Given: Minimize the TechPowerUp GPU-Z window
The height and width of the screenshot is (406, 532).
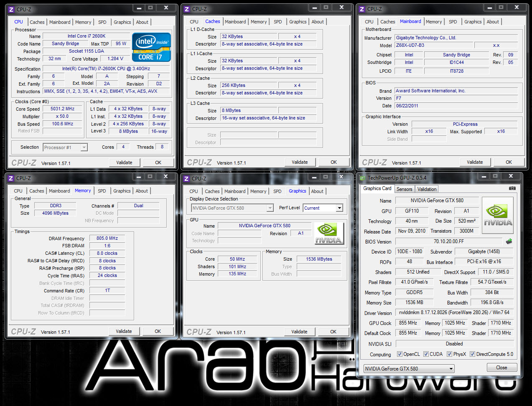Looking at the screenshot, I should point(485,176).
